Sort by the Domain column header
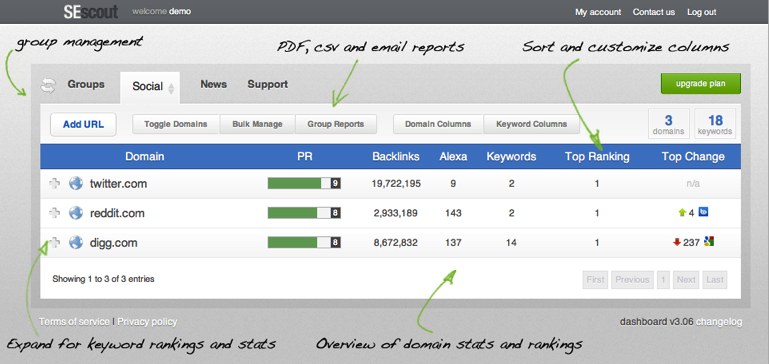This screenshot has height=364, width=769. pos(145,156)
